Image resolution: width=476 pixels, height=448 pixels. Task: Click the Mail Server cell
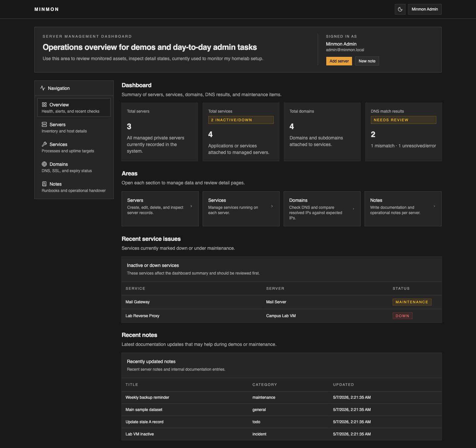tap(276, 302)
